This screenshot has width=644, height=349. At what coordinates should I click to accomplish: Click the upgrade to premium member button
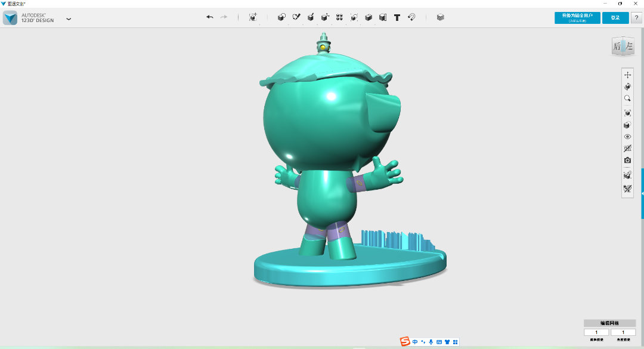point(577,18)
